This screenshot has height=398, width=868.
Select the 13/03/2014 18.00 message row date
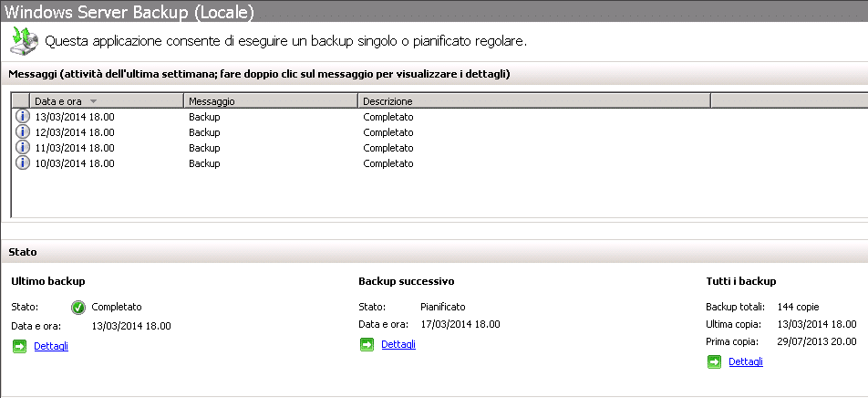click(75, 117)
